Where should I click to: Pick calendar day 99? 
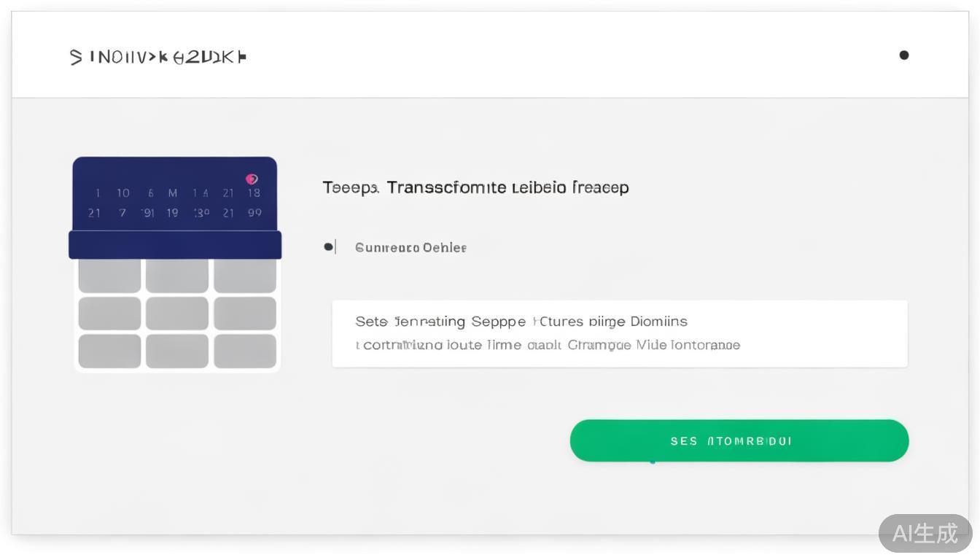click(x=254, y=213)
